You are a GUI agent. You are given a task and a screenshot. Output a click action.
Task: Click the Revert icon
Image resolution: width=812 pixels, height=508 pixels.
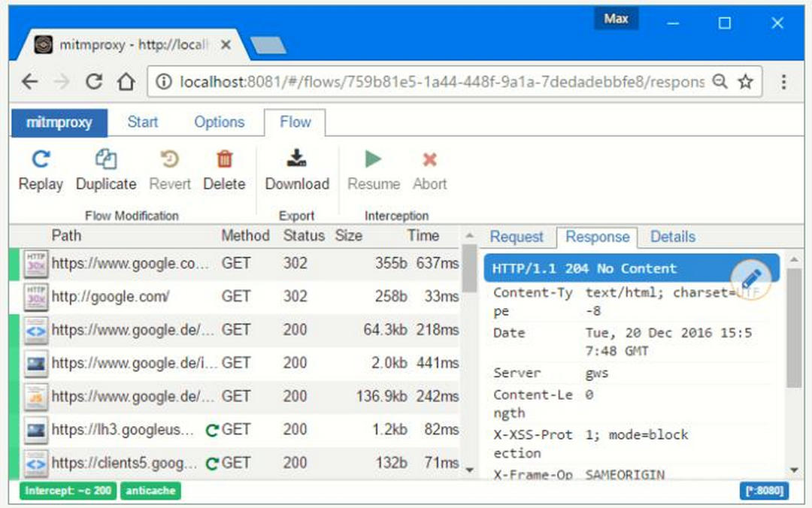[170, 159]
